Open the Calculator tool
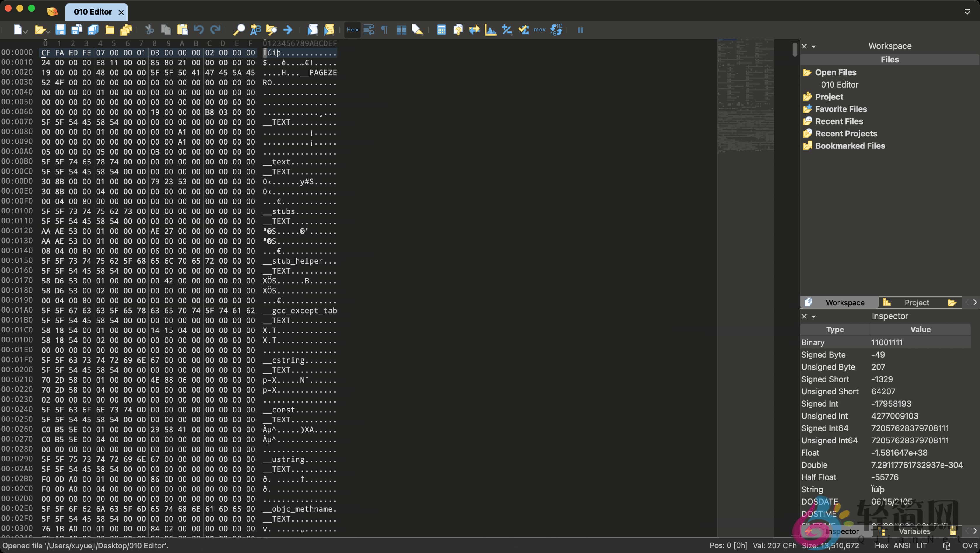 pos(441,30)
